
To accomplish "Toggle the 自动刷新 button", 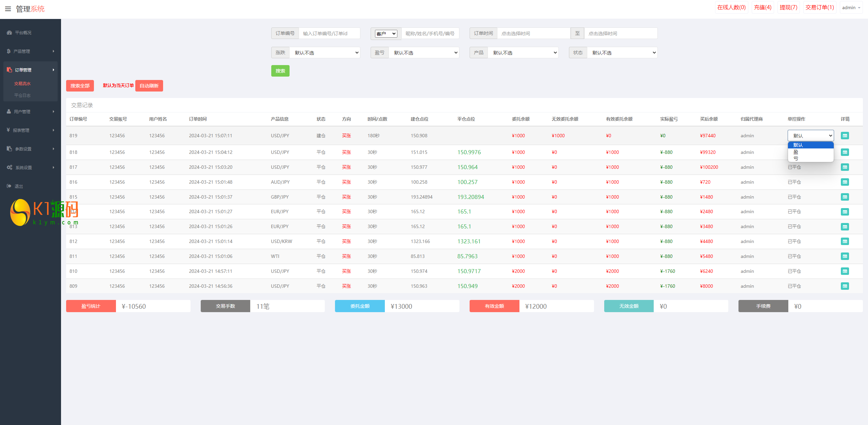I will coord(149,86).
